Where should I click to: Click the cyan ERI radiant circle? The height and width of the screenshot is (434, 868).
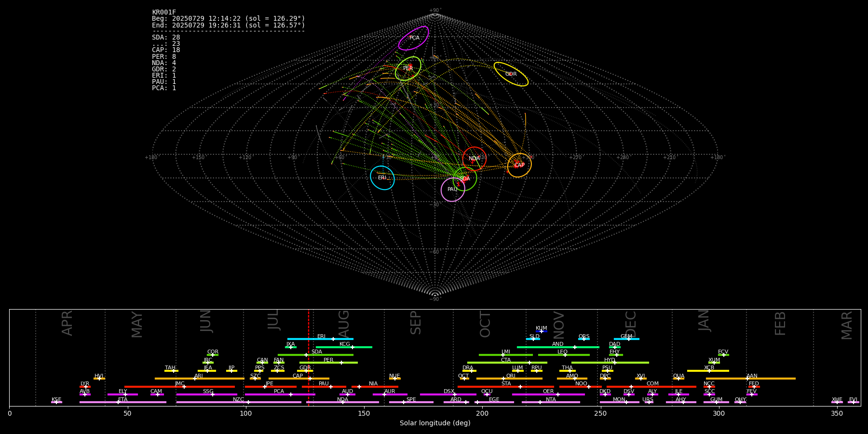click(382, 178)
